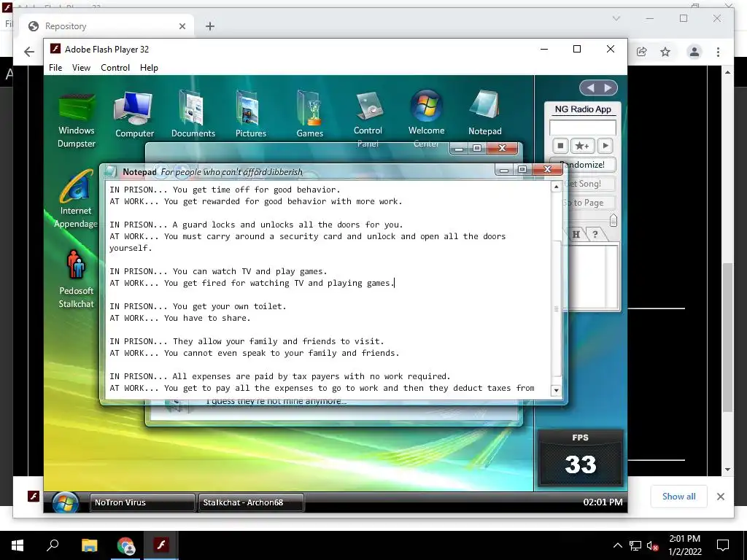The image size is (747, 560).
Task: Show hidden system tray icons
Action: point(617,545)
